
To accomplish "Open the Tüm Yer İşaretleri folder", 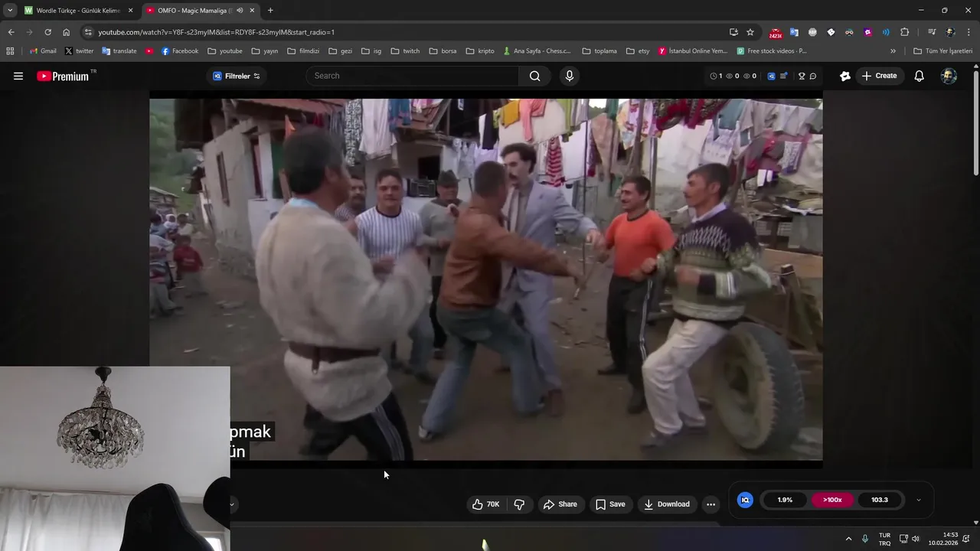I will point(942,51).
